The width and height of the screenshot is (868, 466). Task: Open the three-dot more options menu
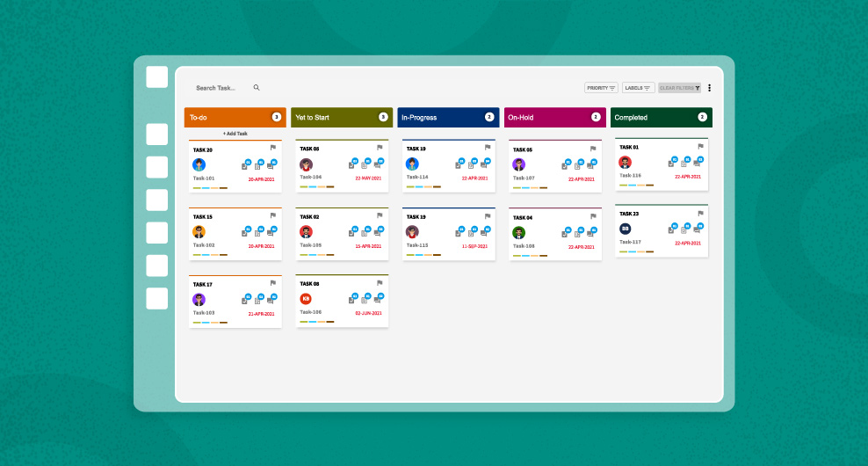coord(709,88)
